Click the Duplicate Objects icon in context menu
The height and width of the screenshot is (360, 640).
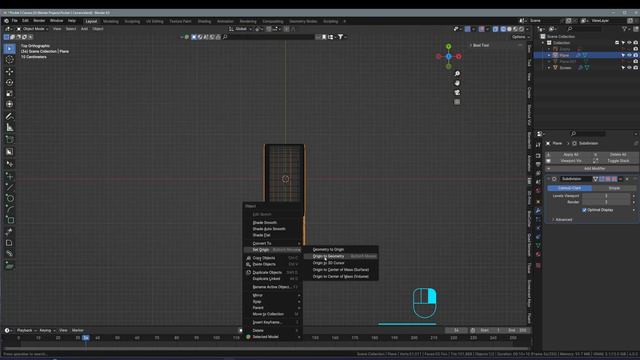248,272
